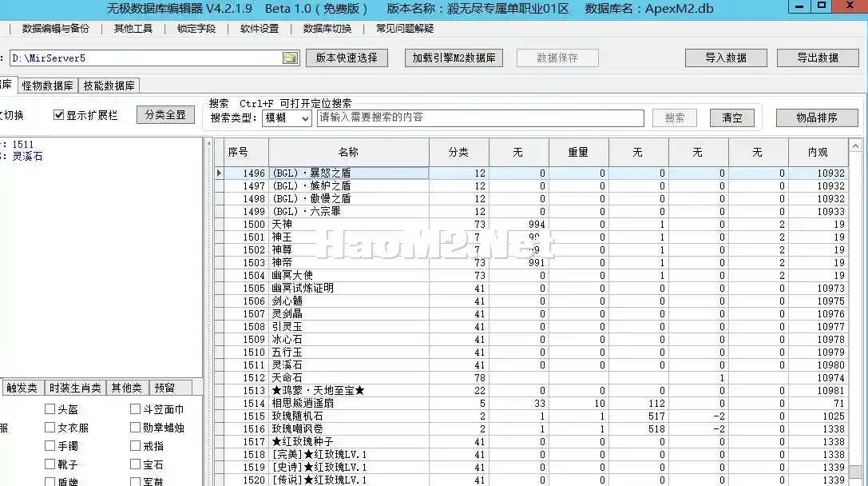Image resolution: width=868 pixels, height=486 pixels.
Task: Select the 剑心髓 name cell
Action: [x=349, y=301]
